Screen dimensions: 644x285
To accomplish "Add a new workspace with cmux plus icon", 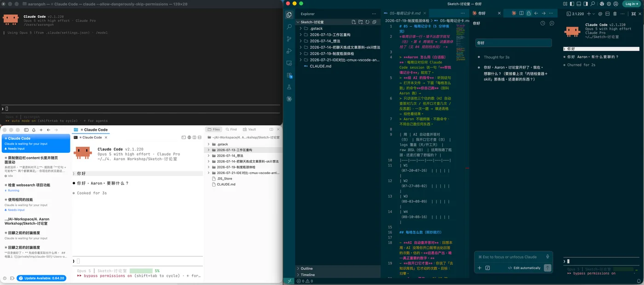I will click(x=41, y=130).
